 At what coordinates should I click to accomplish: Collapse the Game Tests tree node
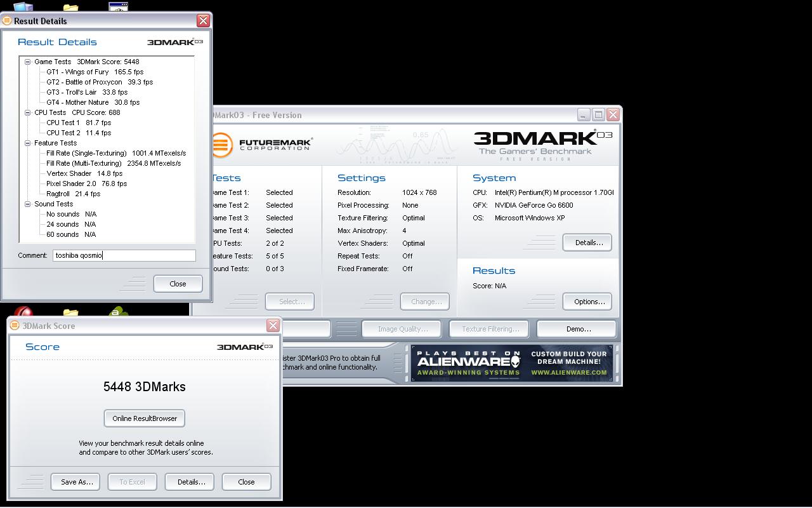(28, 62)
